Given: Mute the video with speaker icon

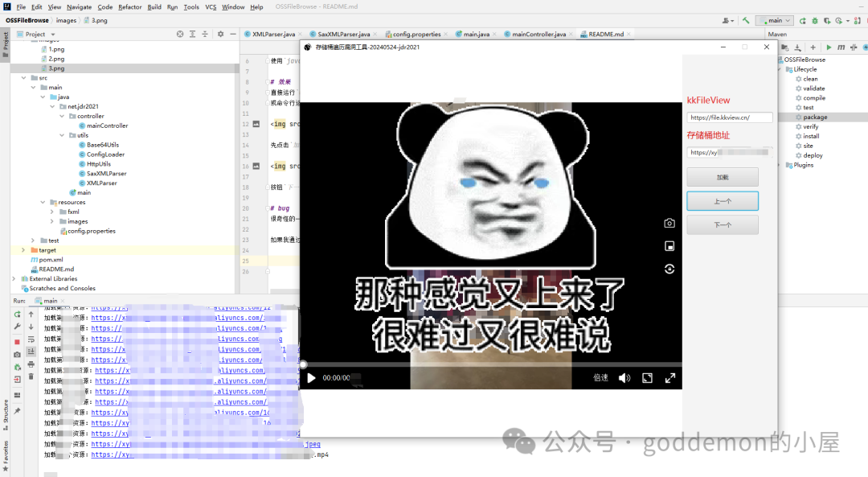Looking at the screenshot, I should point(624,378).
